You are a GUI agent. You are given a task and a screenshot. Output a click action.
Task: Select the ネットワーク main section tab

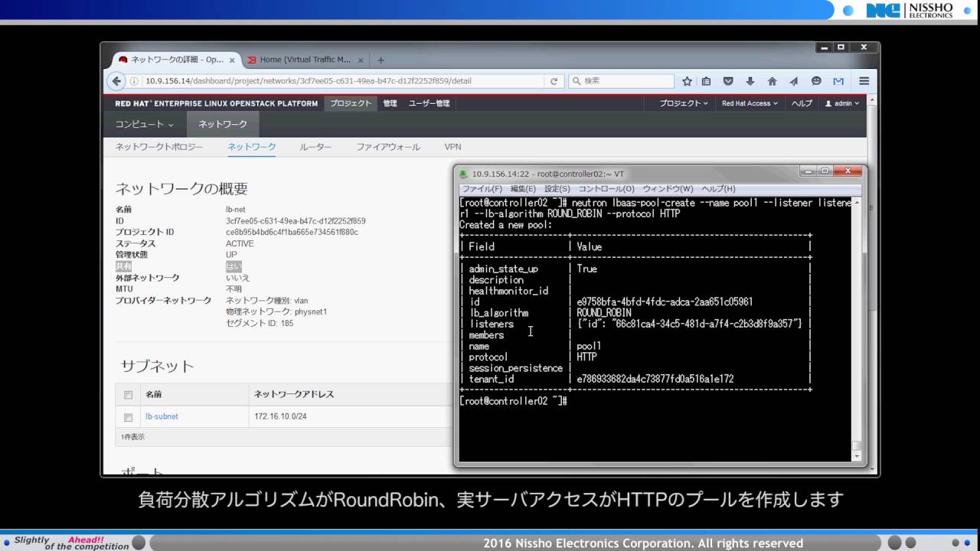[x=223, y=124]
